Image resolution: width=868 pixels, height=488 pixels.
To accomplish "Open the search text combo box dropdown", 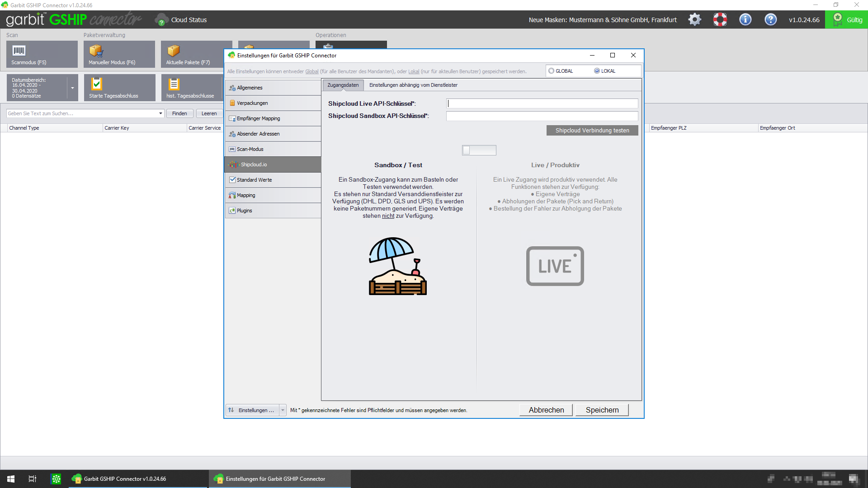I will tap(160, 113).
